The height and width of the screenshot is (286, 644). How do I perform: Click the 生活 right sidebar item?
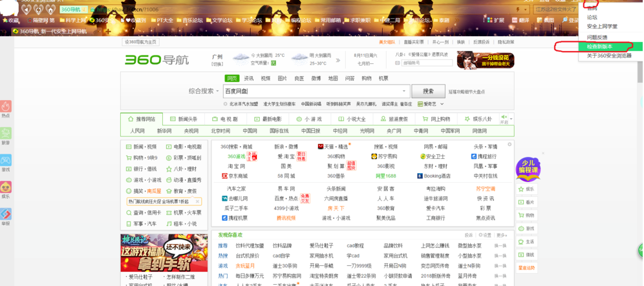[x=527, y=241]
